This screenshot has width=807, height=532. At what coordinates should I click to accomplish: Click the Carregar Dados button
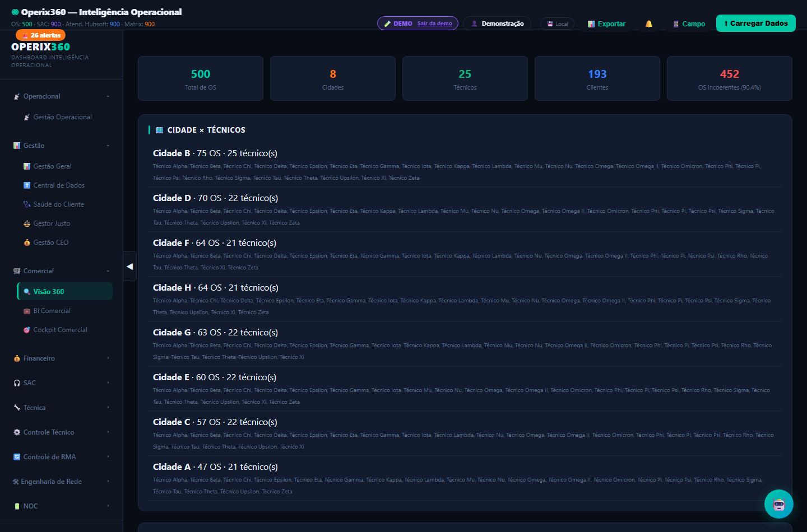coord(756,24)
